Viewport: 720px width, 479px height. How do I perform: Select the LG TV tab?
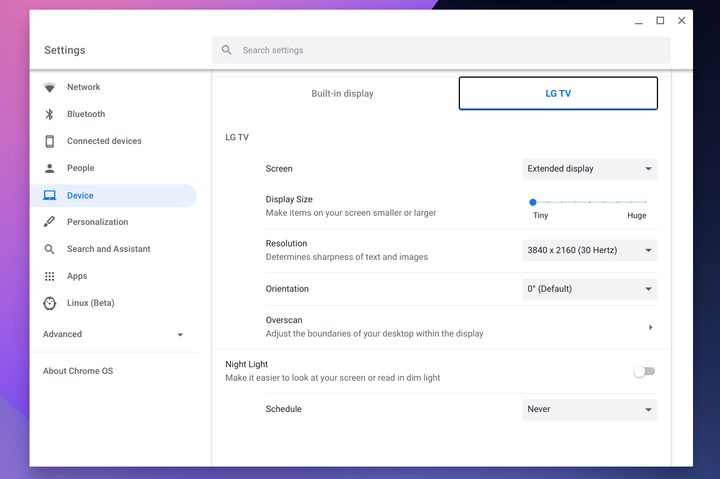[x=558, y=93]
